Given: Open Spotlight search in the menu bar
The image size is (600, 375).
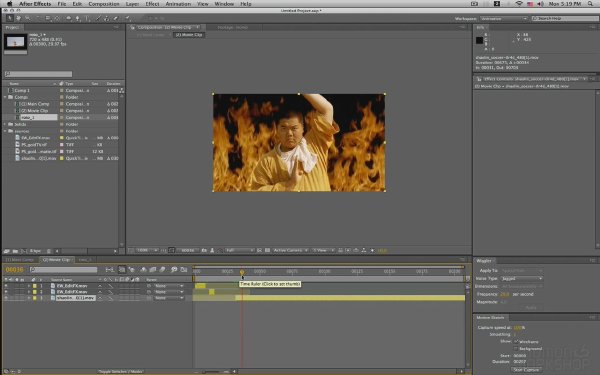Looking at the screenshot, I should pyautogui.click(x=591, y=4).
